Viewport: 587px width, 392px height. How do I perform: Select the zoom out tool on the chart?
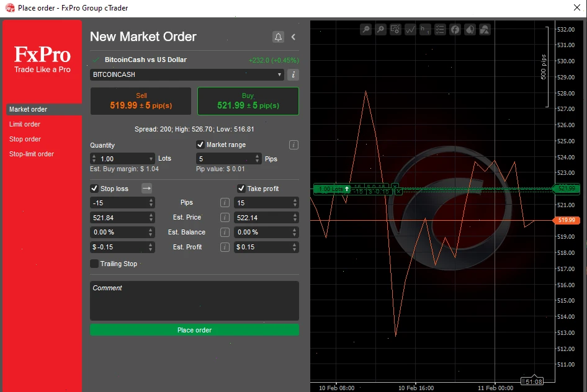tap(365, 29)
